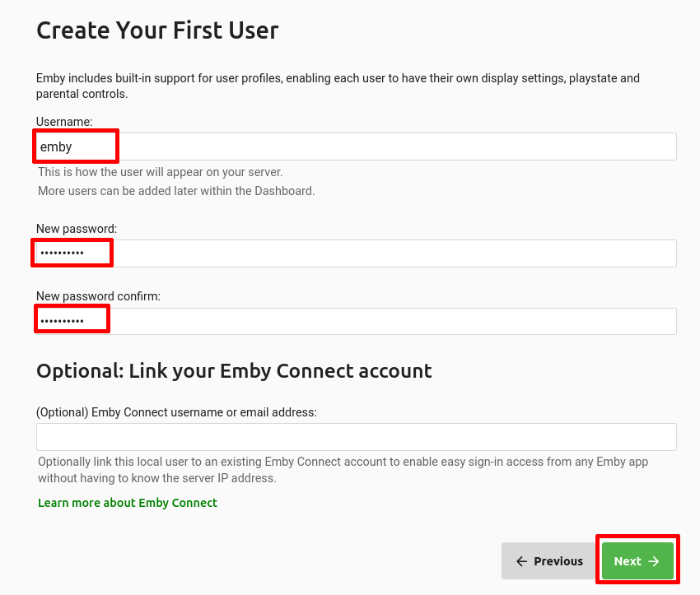Click the New password label
The image size is (700, 595).
(x=77, y=229)
